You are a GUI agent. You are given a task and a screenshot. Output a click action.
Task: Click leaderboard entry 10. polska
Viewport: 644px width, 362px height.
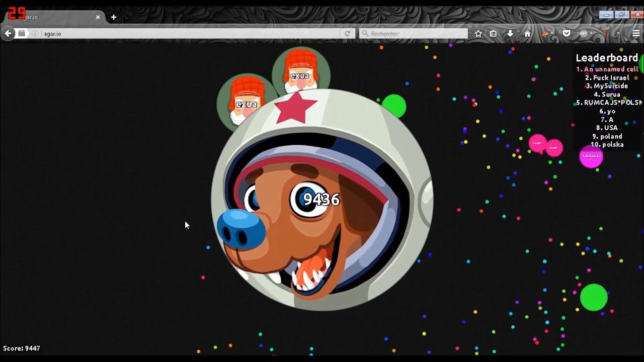pos(607,145)
